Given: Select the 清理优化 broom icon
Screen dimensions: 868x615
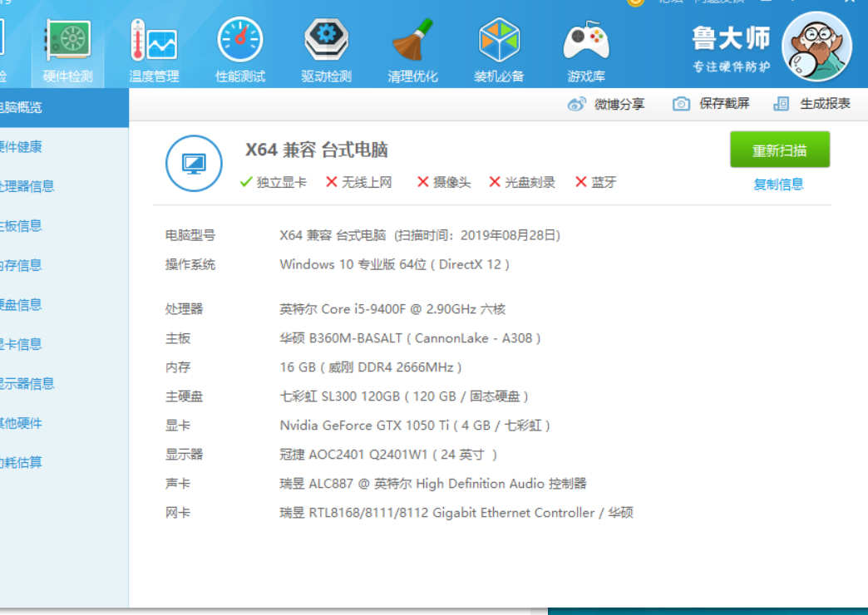Looking at the screenshot, I should [412, 40].
